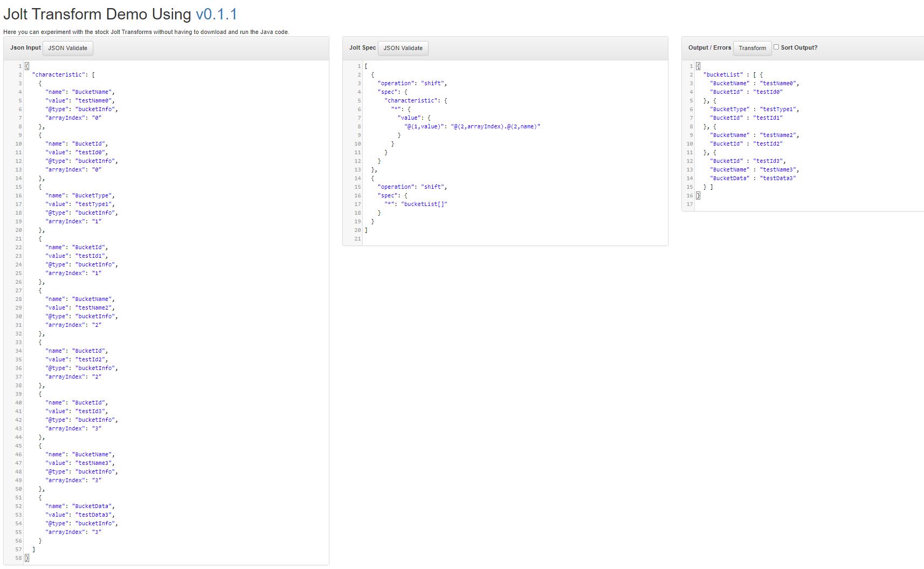Click the "Json Input" panel label
The width and height of the screenshot is (924, 569).
click(25, 47)
